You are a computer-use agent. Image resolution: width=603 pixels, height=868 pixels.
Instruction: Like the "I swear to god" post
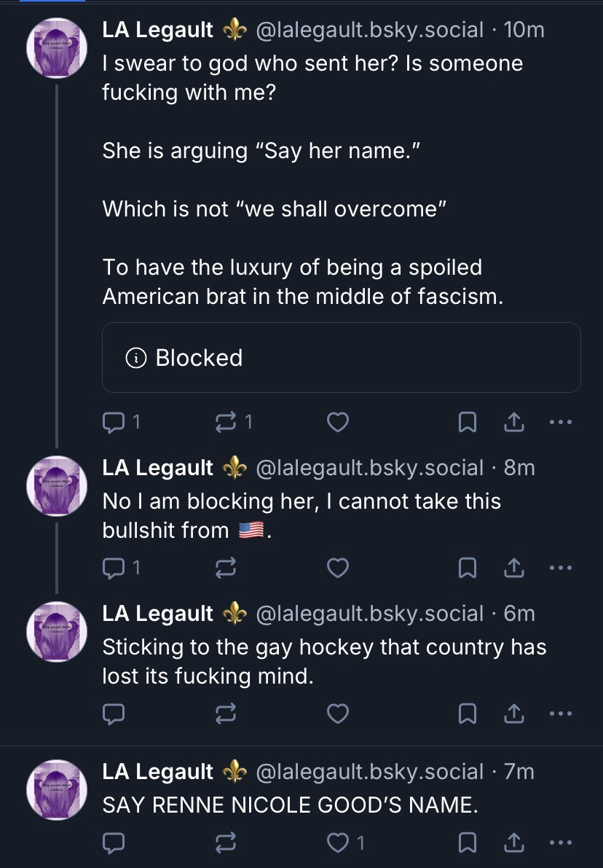[337, 422]
